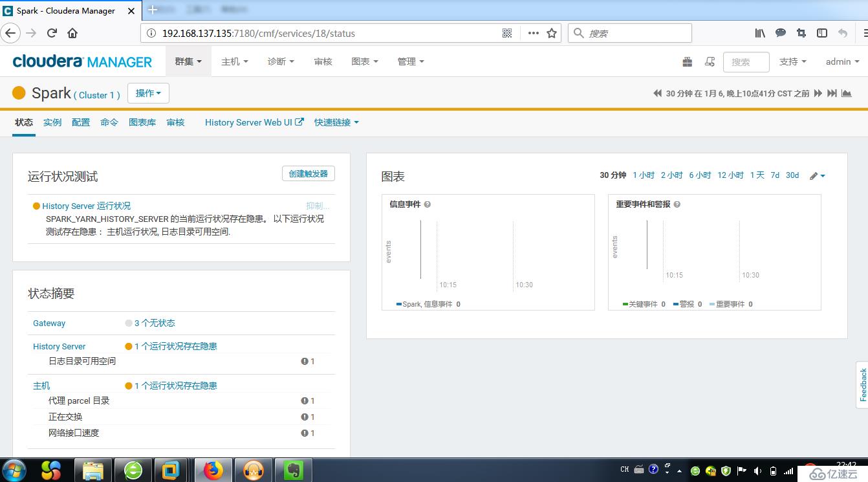Expand the 主机 menu
This screenshot has width=868, height=482.
click(235, 61)
